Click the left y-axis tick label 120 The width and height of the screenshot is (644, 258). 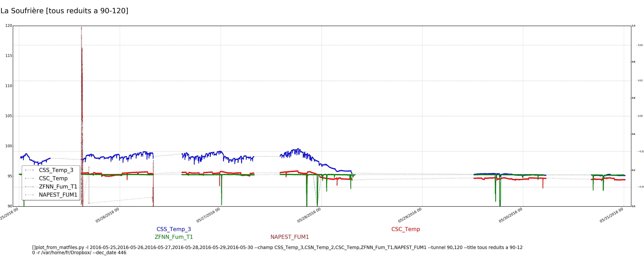click(x=9, y=26)
